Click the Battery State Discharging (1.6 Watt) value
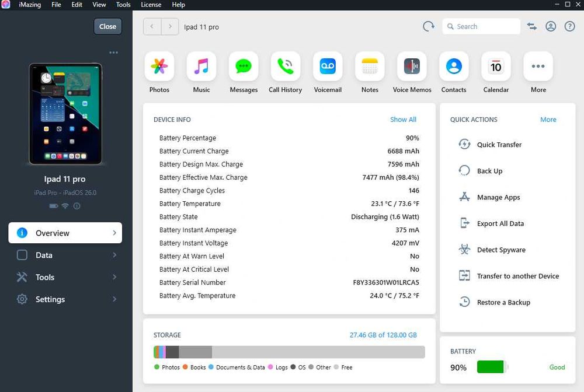 [x=385, y=217]
